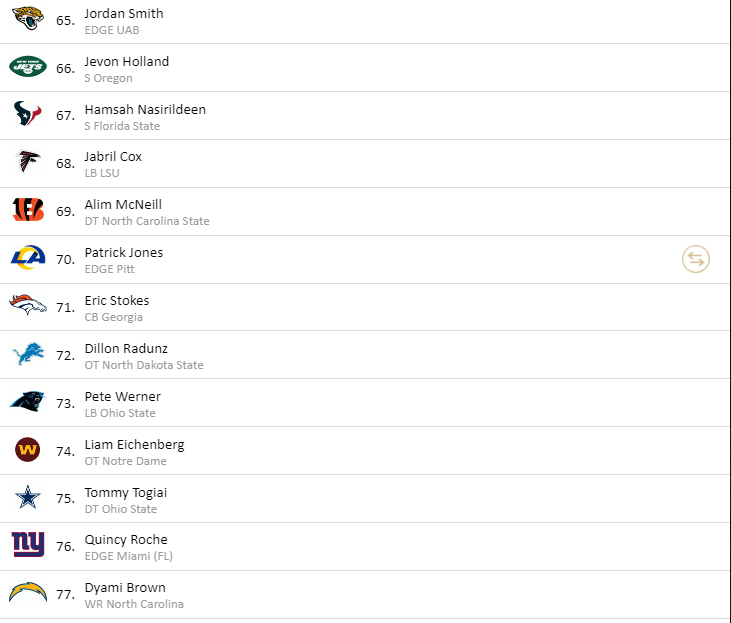Viewport: 731px width, 623px height.
Task: Click the Atlanta Falcons logo
Action: coord(28,161)
